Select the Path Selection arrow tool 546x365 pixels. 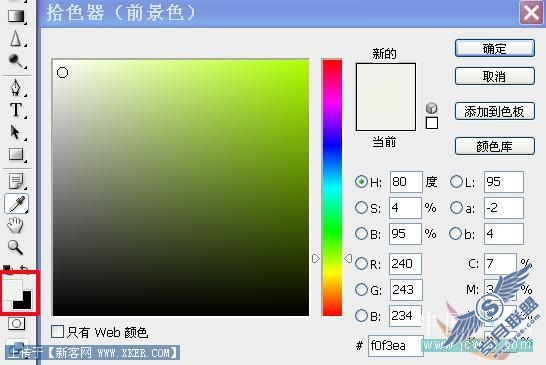pos(15,132)
